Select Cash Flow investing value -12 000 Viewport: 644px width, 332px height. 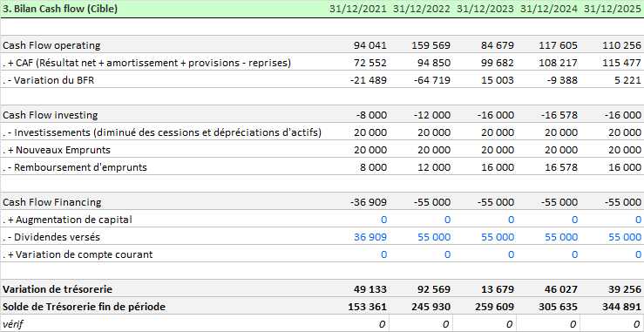pos(432,115)
